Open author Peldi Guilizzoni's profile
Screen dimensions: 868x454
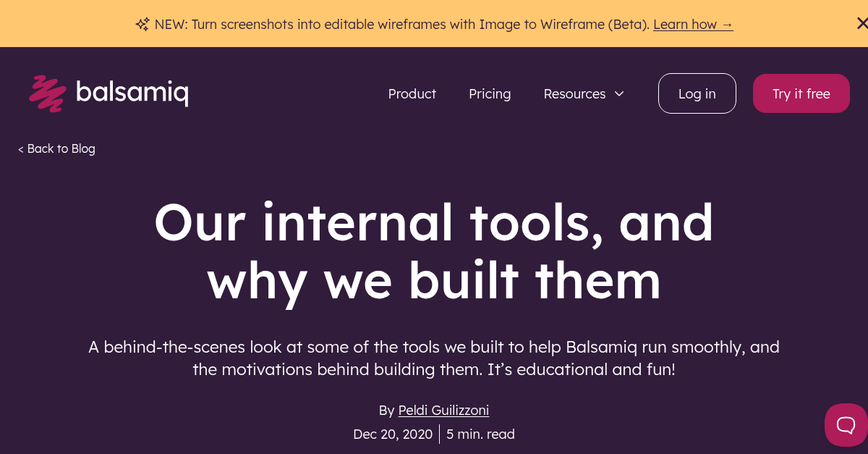pyautogui.click(x=443, y=410)
